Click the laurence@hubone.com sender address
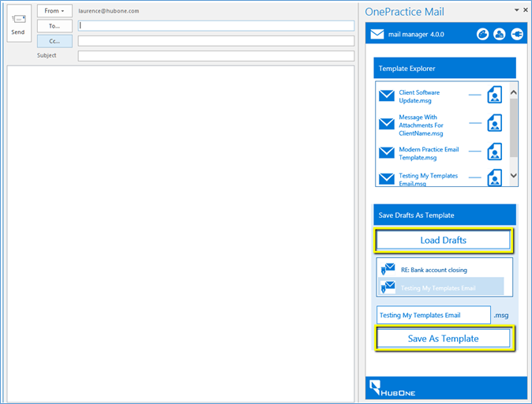The width and height of the screenshot is (532, 404). (x=109, y=11)
